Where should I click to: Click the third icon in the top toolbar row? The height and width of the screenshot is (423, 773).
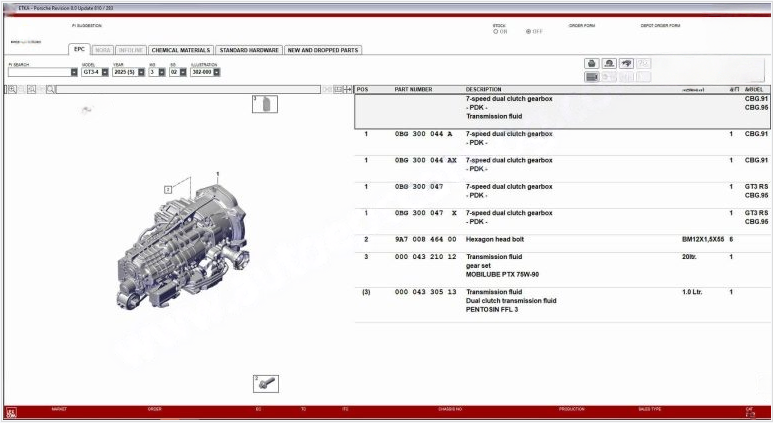[x=625, y=63]
